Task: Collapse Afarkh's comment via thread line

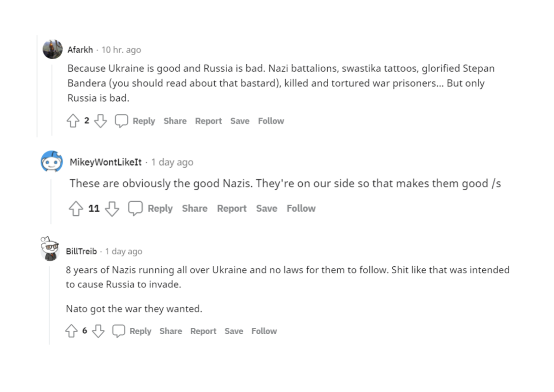Action: [52, 100]
